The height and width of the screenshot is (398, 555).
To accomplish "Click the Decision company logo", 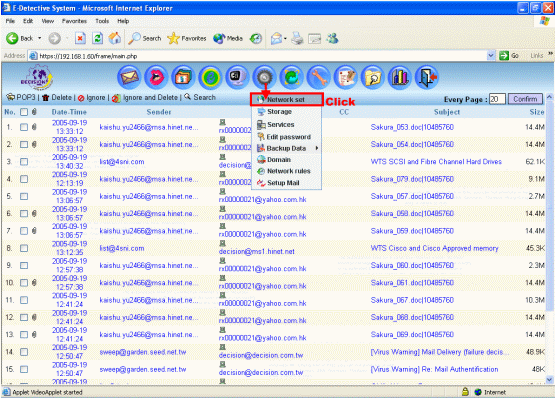I will pyautogui.click(x=37, y=77).
